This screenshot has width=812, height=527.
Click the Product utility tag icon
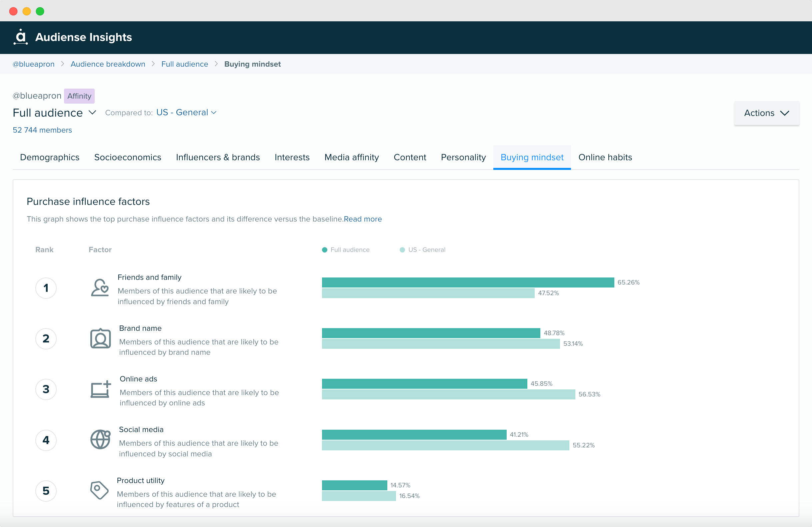(99, 490)
